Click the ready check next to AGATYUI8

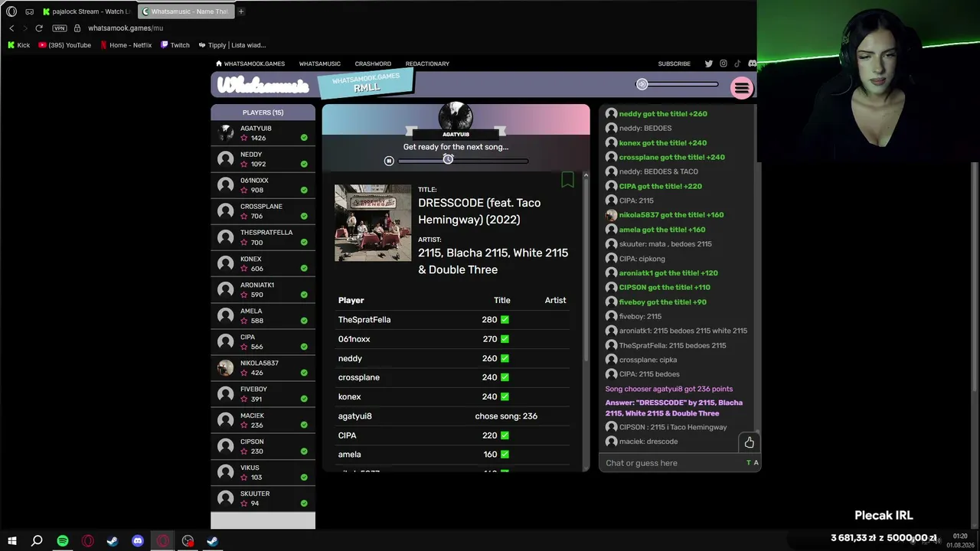[x=304, y=138]
